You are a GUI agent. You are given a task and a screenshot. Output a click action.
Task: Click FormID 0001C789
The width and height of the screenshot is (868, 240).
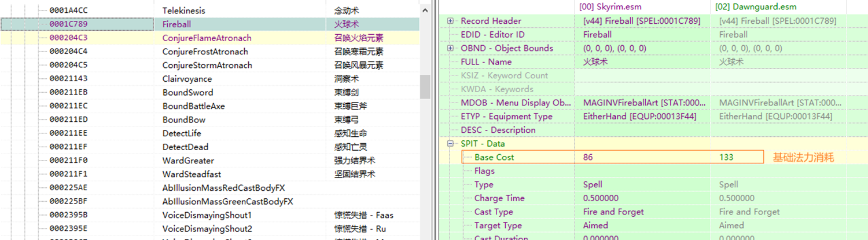click(x=68, y=24)
